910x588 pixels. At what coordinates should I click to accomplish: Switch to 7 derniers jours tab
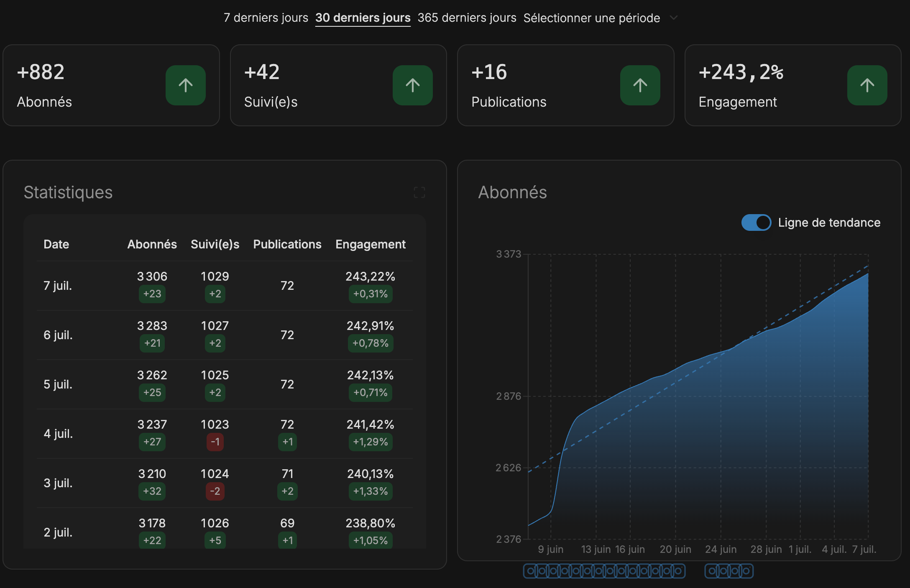(266, 18)
